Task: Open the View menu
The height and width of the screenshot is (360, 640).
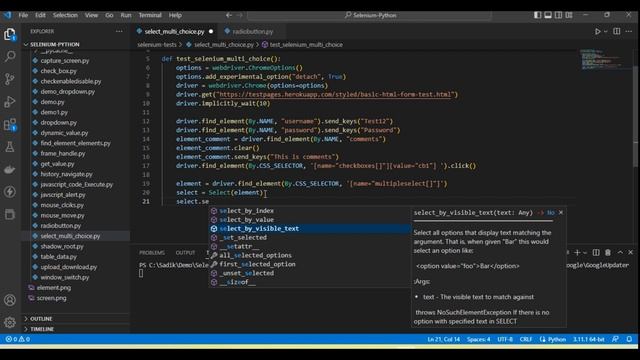Action: (91, 15)
